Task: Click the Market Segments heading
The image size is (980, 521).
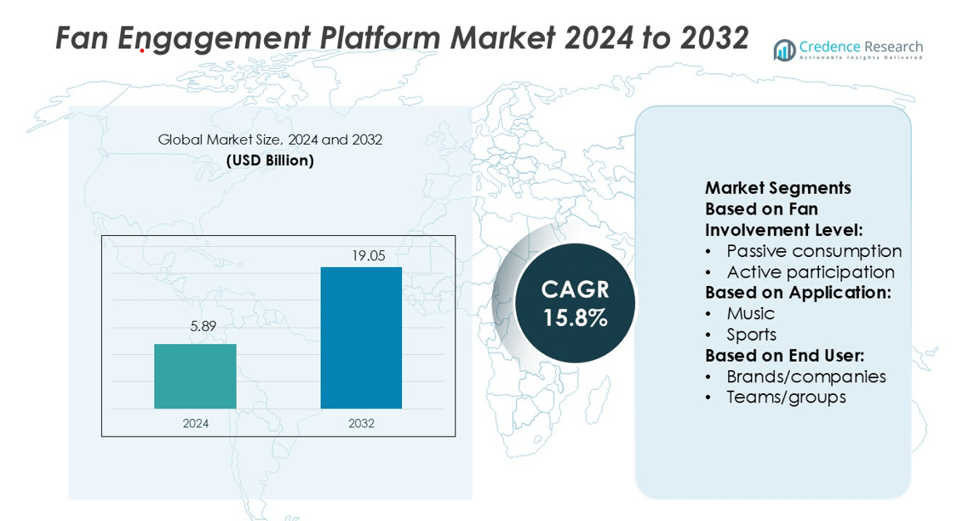Action: (777, 188)
